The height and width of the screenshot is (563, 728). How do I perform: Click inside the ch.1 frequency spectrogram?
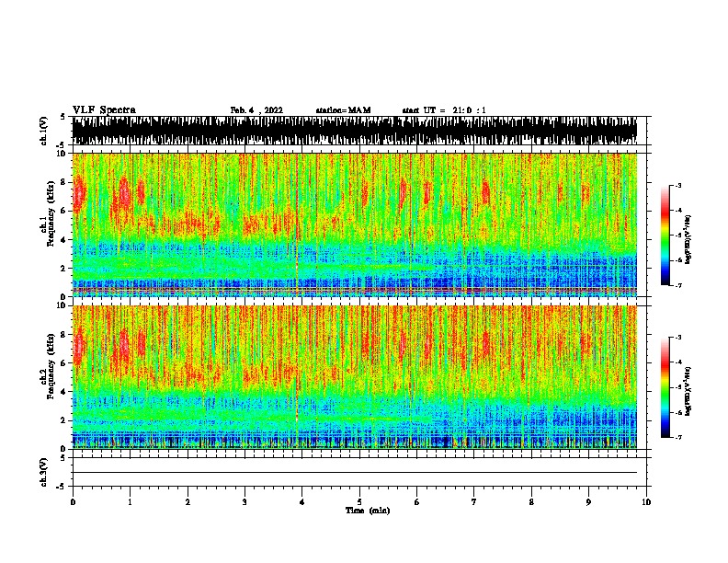click(355, 224)
